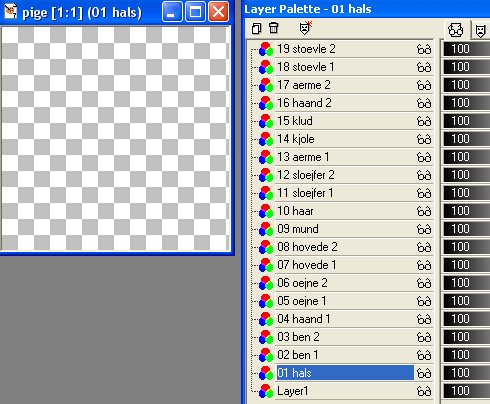Select the 06 oejne 2 layer button
The width and height of the screenshot is (490, 404).
pos(345,283)
